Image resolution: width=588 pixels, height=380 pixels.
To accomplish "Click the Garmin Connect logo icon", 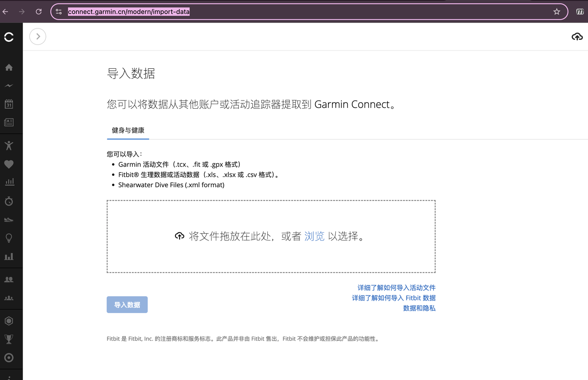I will (x=9, y=37).
